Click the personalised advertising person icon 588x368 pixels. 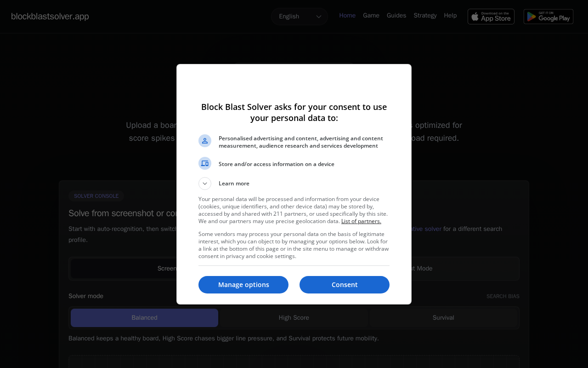(205, 141)
